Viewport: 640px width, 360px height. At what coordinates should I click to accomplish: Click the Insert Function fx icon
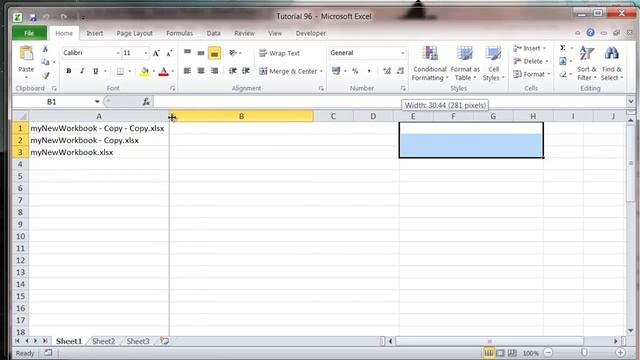[146, 102]
